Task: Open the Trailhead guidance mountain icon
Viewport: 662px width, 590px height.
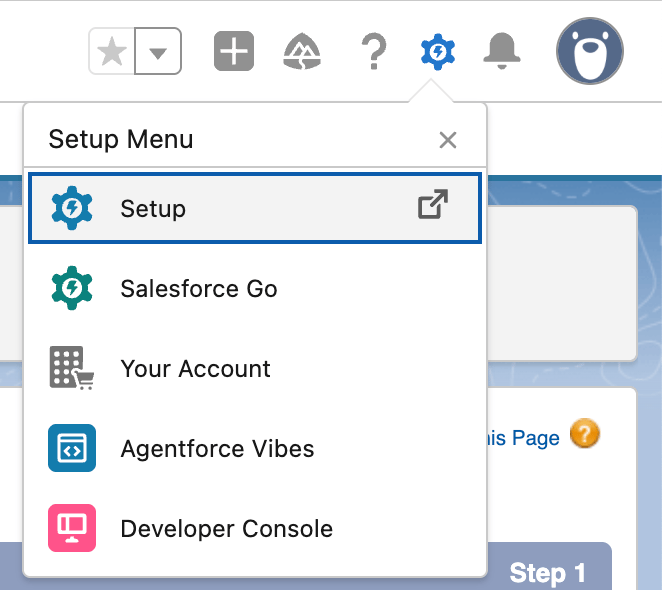Action: pyautogui.click(x=301, y=51)
